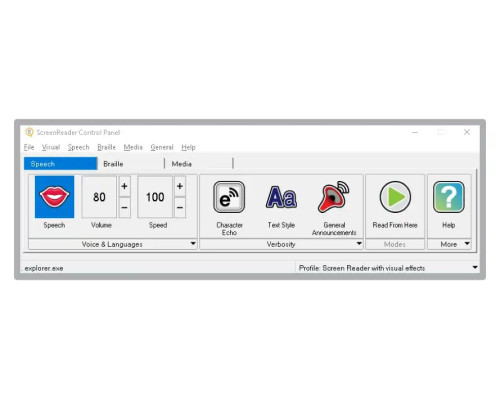This screenshot has width=500, height=400.
Task: Switch to the Braille tab
Action: 131,164
